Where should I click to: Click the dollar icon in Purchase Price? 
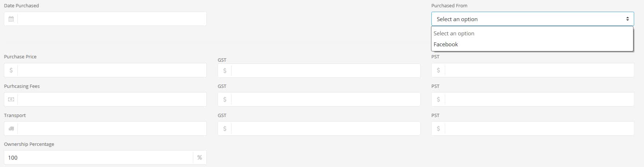[11, 70]
